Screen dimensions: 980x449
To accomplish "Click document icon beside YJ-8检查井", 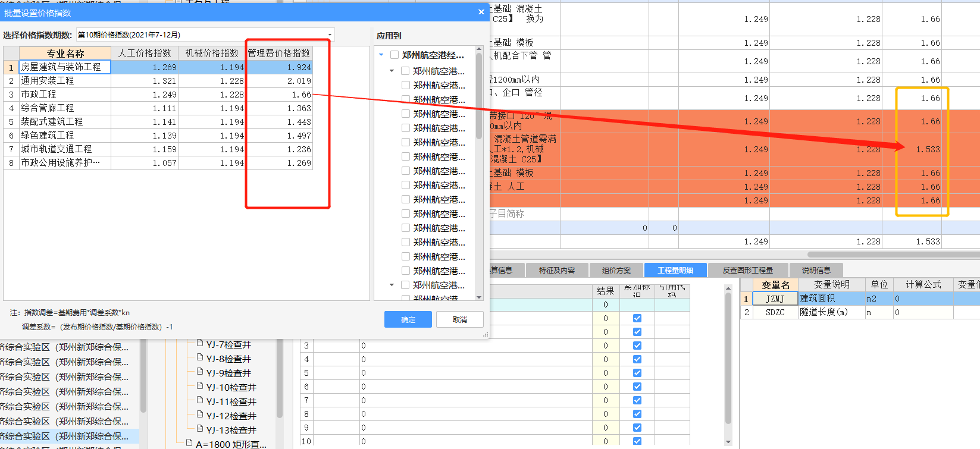I will pyautogui.click(x=200, y=357).
